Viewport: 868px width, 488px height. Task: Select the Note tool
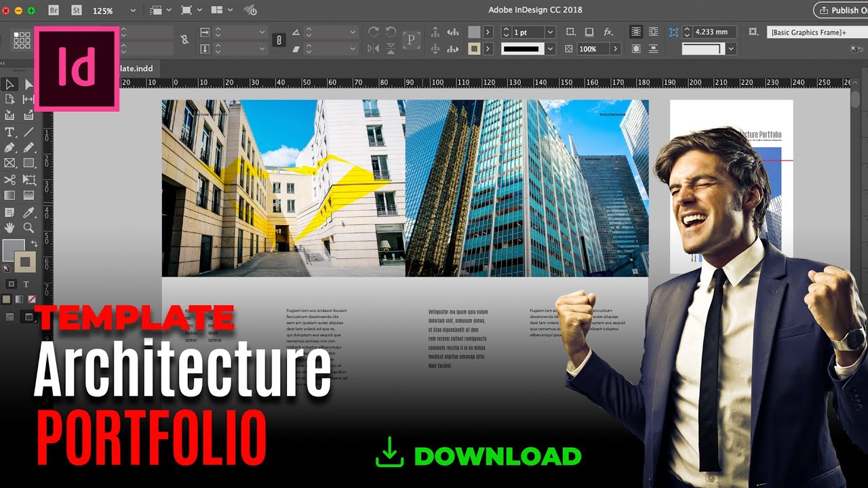pyautogui.click(x=9, y=213)
